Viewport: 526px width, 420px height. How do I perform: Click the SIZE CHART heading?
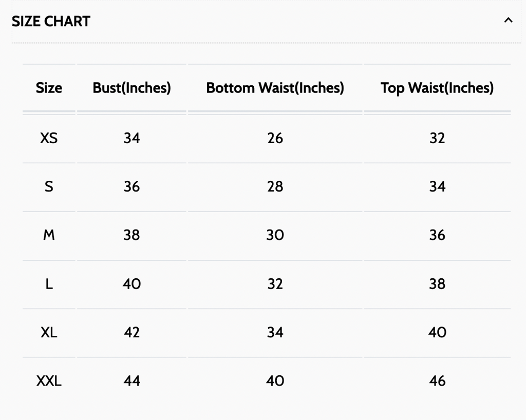(51, 22)
